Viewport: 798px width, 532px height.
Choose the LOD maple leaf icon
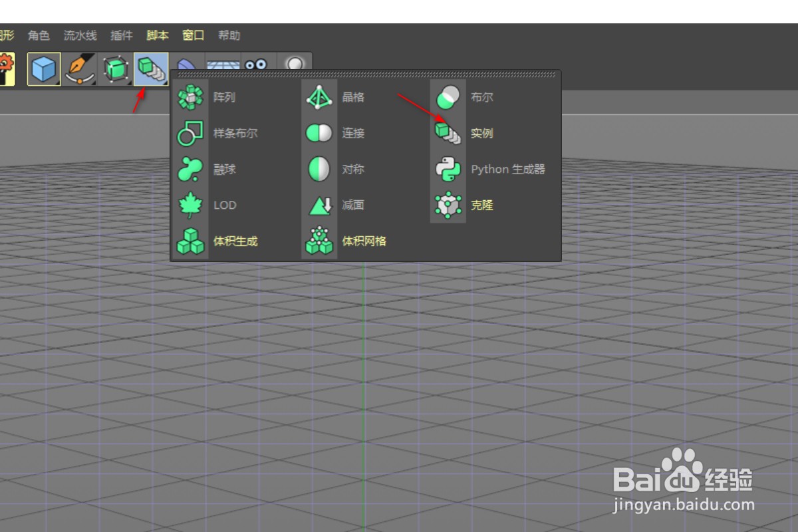click(x=191, y=205)
